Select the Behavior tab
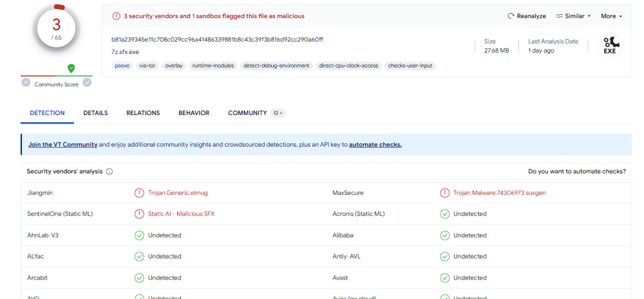 [x=194, y=113]
